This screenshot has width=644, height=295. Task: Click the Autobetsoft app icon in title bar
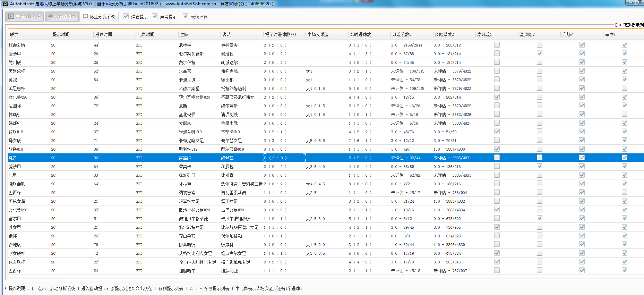[x=5, y=3]
